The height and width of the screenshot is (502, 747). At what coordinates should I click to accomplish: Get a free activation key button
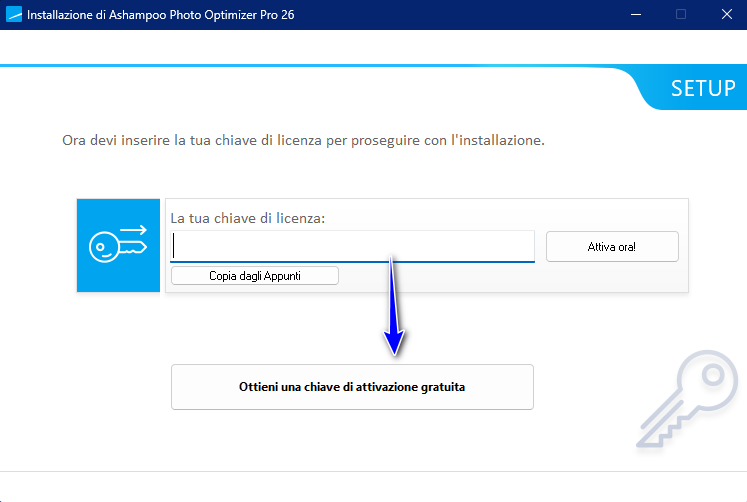pos(352,387)
